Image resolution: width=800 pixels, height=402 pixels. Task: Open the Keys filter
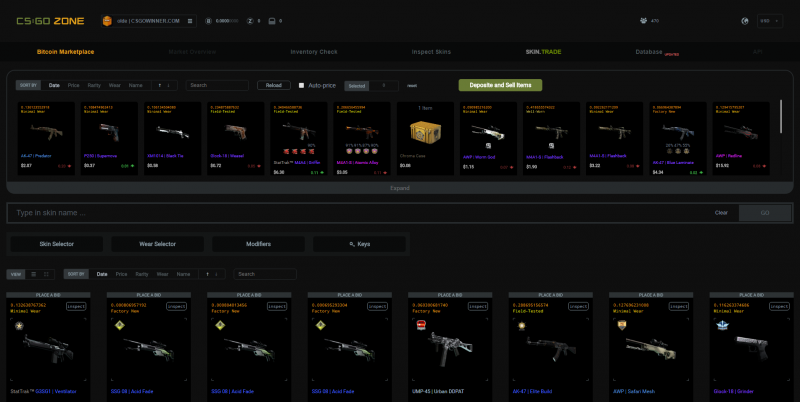tap(360, 244)
